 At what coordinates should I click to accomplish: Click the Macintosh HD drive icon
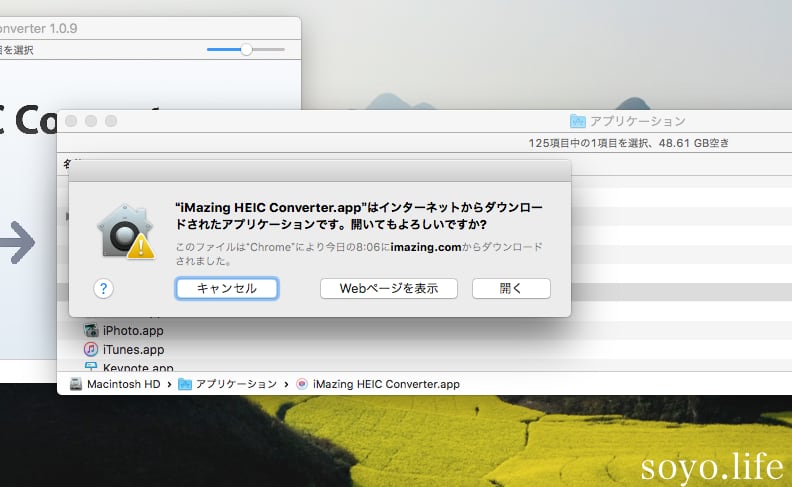[76, 384]
